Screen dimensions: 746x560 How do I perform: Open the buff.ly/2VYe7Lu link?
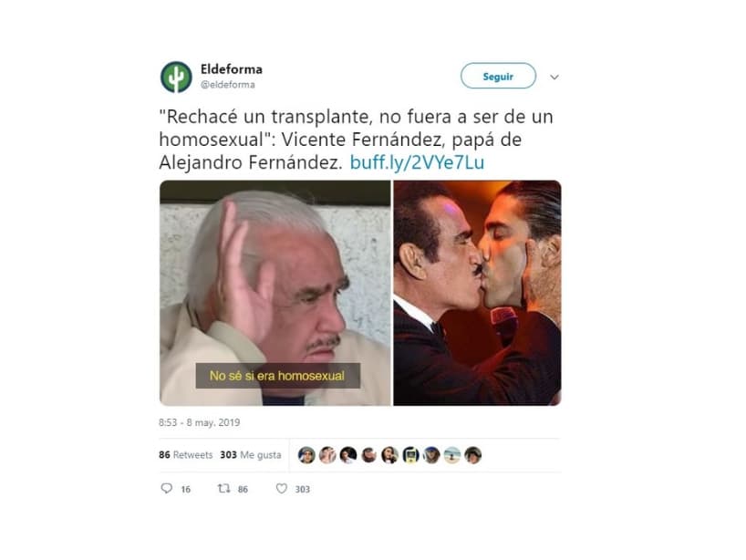[417, 162]
